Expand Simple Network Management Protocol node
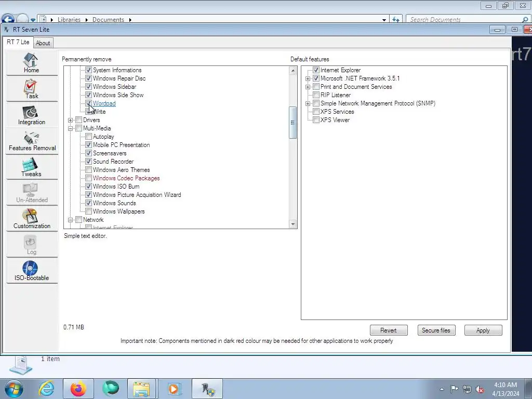Viewport: 532px width, 399px height. (x=308, y=103)
